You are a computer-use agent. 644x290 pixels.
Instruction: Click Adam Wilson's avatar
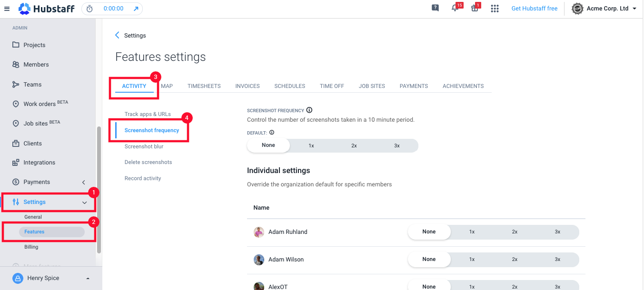pos(259,260)
